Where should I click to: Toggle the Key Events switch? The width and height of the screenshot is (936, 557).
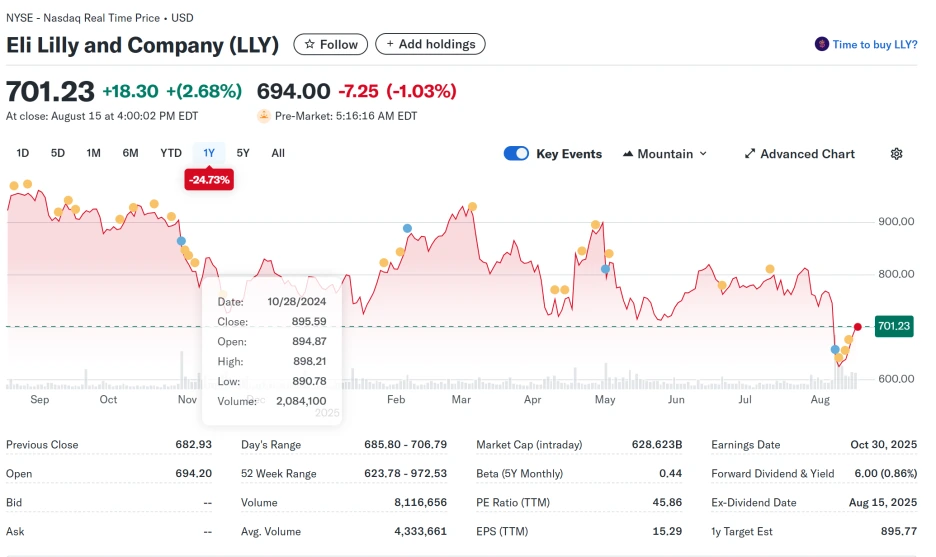pyautogui.click(x=516, y=153)
